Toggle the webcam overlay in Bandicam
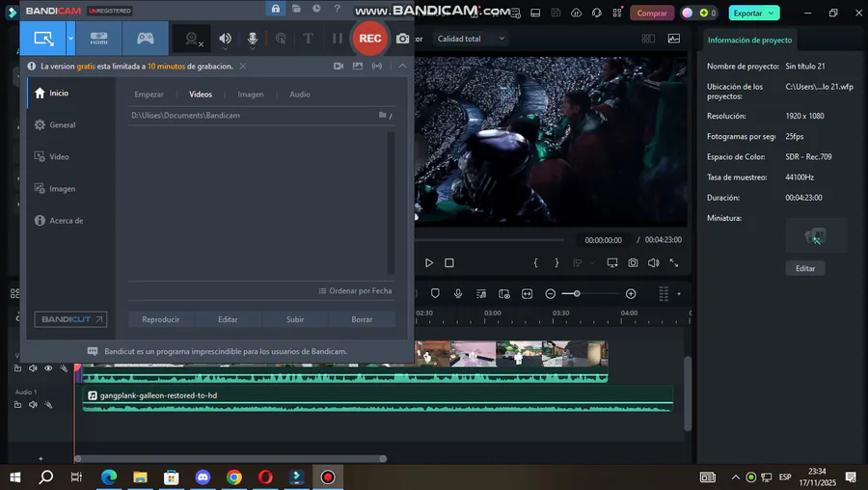 coord(193,39)
